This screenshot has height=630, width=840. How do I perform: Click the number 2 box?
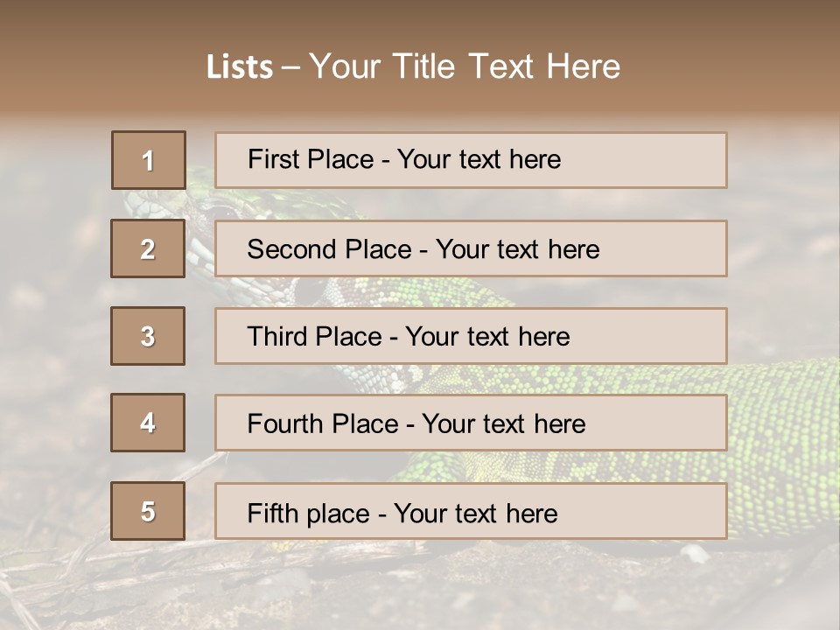[148, 248]
